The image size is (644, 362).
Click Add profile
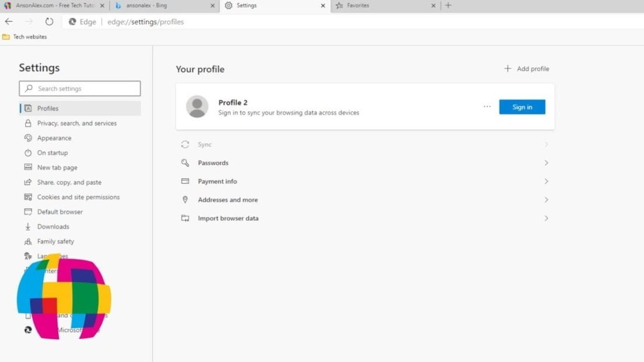[x=526, y=68]
